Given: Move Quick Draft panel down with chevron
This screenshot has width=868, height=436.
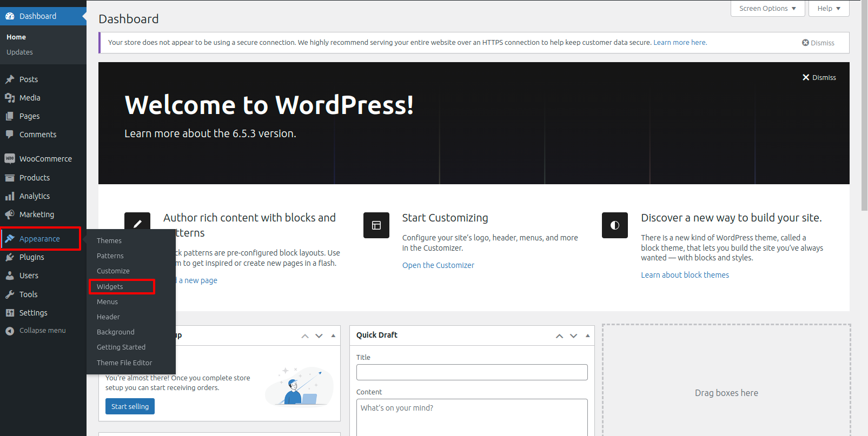Looking at the screenshot, I should coord(573,336).
